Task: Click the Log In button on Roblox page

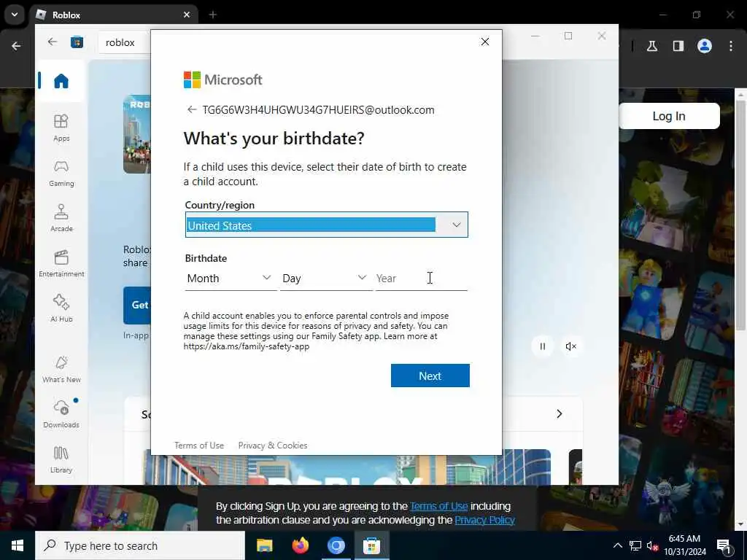Action: pos(669,116)
